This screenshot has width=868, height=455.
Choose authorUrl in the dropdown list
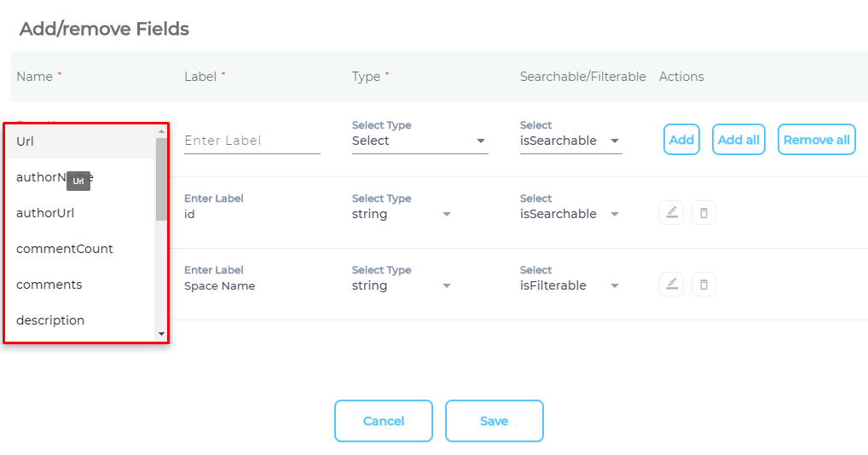[45, 213]
